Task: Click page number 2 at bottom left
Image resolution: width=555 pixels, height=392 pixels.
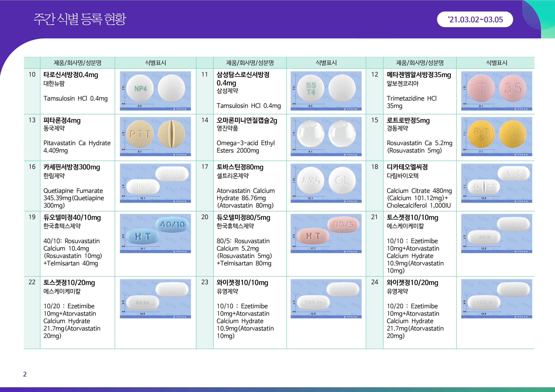Action: [25, 374]
